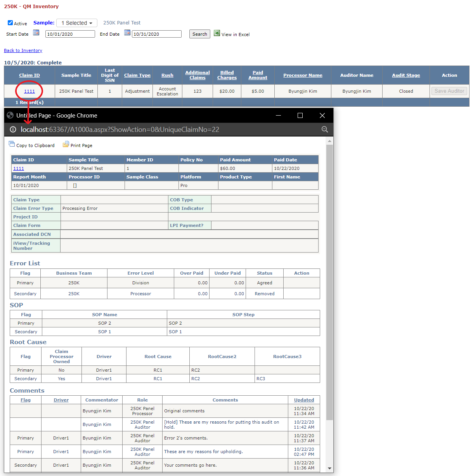Sort comments by the Updated header link

304,400
